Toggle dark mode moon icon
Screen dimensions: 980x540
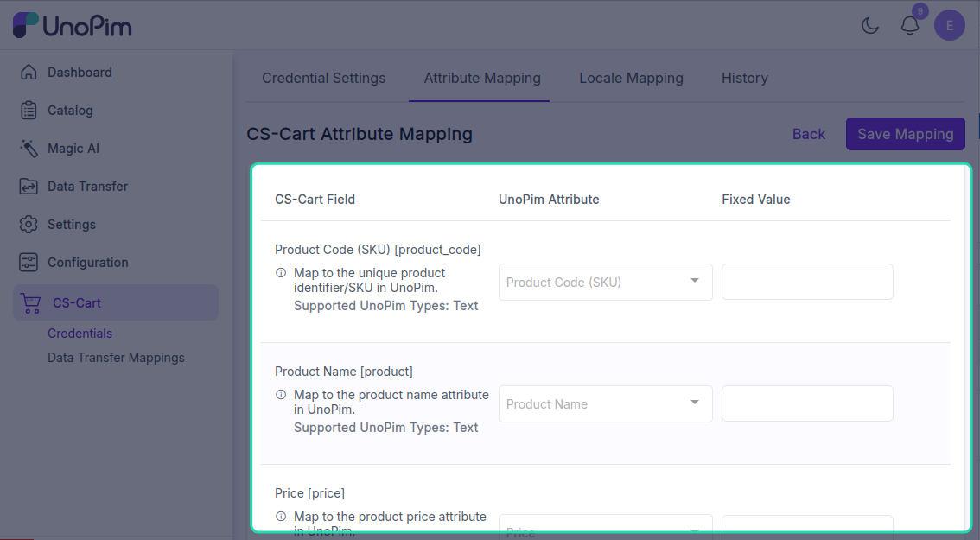(870, 26)
